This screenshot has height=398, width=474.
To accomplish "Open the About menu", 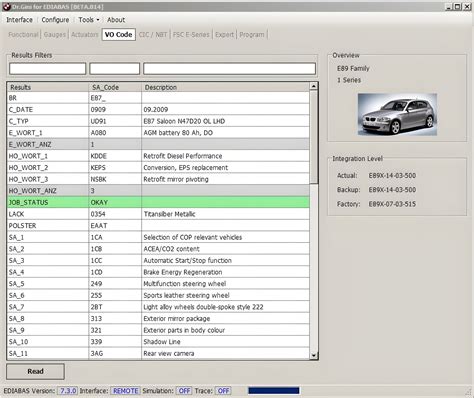I will tap(116, 20).
